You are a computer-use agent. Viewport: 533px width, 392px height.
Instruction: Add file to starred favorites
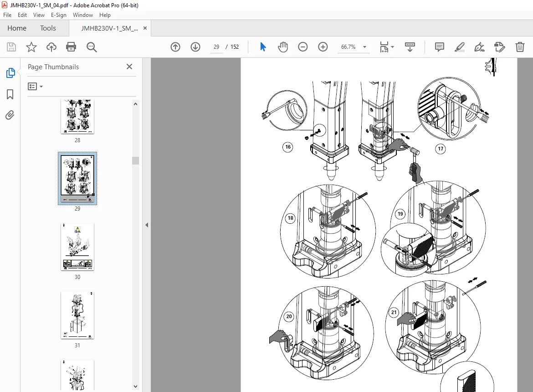click(x=31, y=47)
